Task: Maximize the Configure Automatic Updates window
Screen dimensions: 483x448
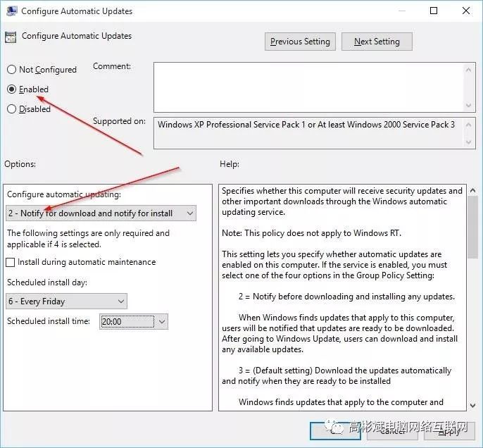Action: click(x=434, y=11)
